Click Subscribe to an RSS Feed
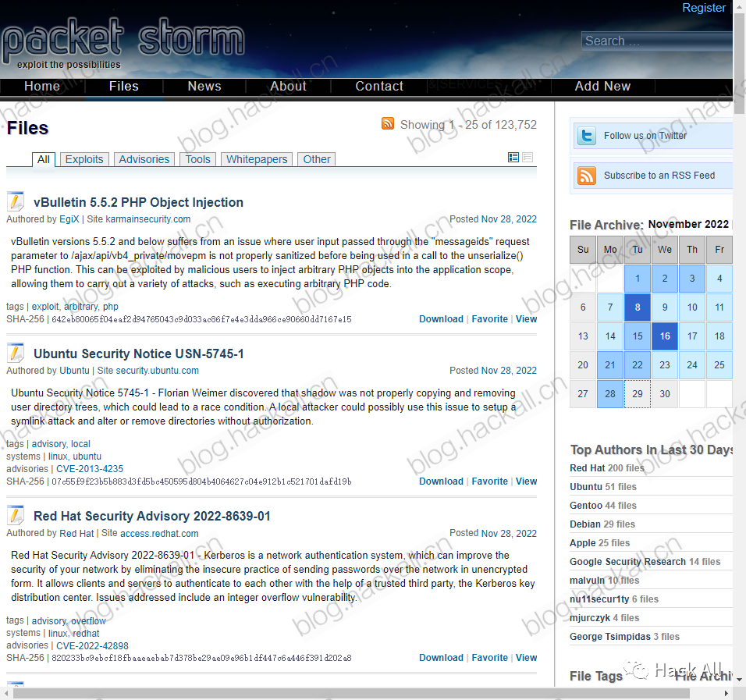The width and height of the screenshot is (746, 700). pos(659,176)
